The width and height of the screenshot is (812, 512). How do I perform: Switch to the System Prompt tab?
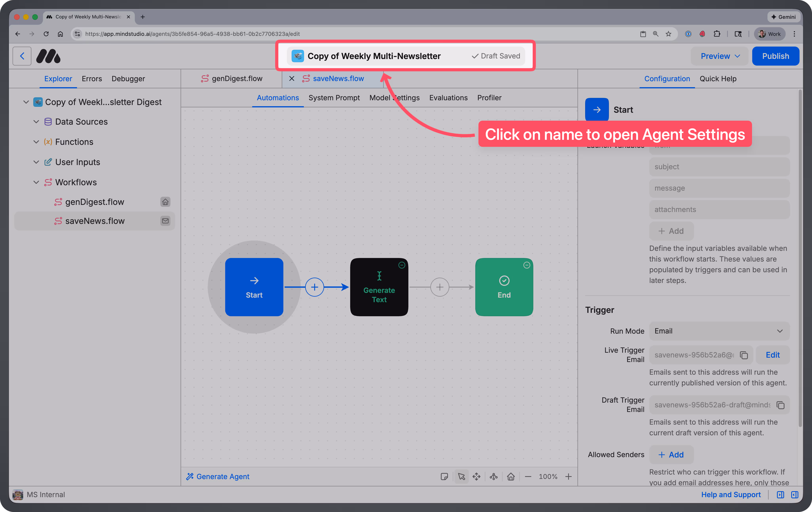click(334, 97)
